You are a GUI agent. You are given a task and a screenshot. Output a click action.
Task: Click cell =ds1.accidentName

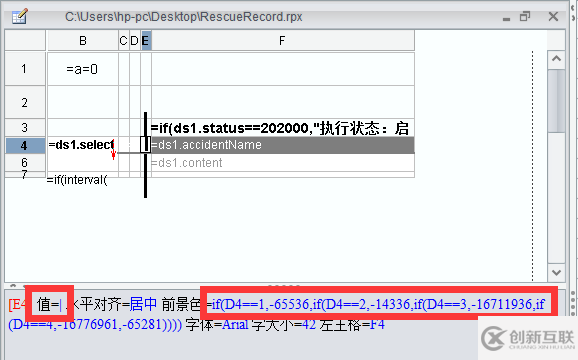coord(283,145)
